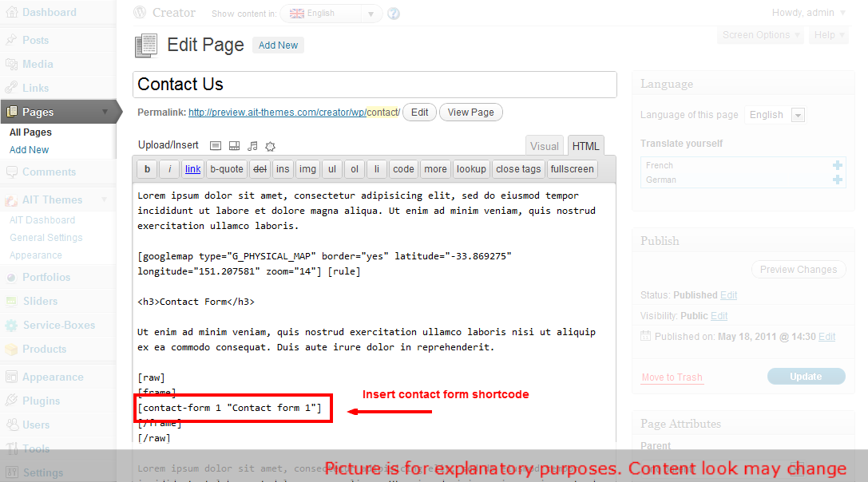Toggle fullscreen editor mode
Viewport: 868px width, 482px height.
point(572,169)
